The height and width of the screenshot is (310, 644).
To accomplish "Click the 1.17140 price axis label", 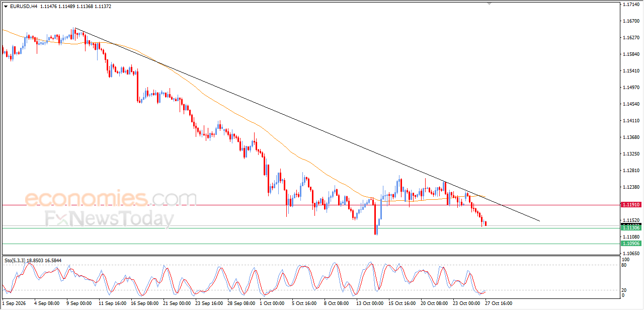I will (631, 5).
